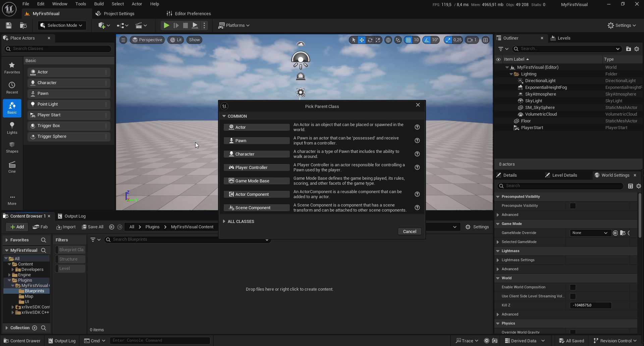This screenshot has height=346, width=644.
Task: Open the cinematics clapperboard toolbar icon
Action: click(x=141, y=25)
